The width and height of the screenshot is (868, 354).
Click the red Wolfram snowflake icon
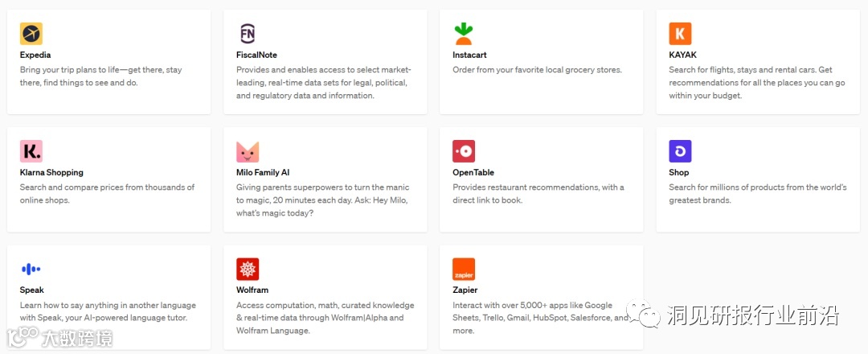pos(248,269)
